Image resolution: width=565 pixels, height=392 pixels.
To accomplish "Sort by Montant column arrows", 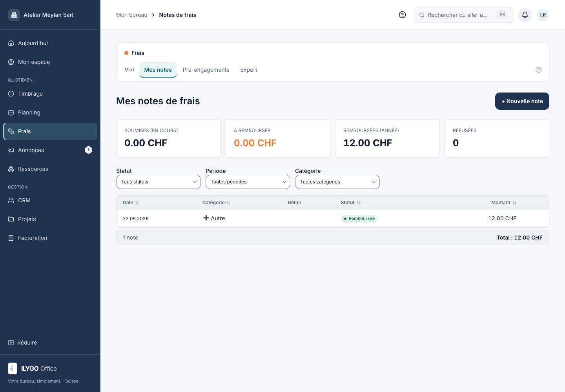I will pyautogui.click(x=514, y=203).
